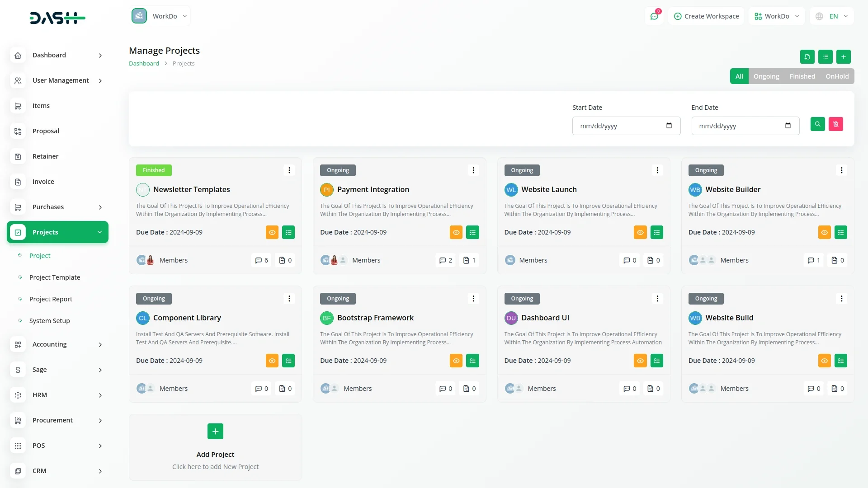Image resolution: width=868 pixels, height=488 pixels.
Task: Click the green plus icon to create a project
Action: pyautogui.click(x=844, y=56)
